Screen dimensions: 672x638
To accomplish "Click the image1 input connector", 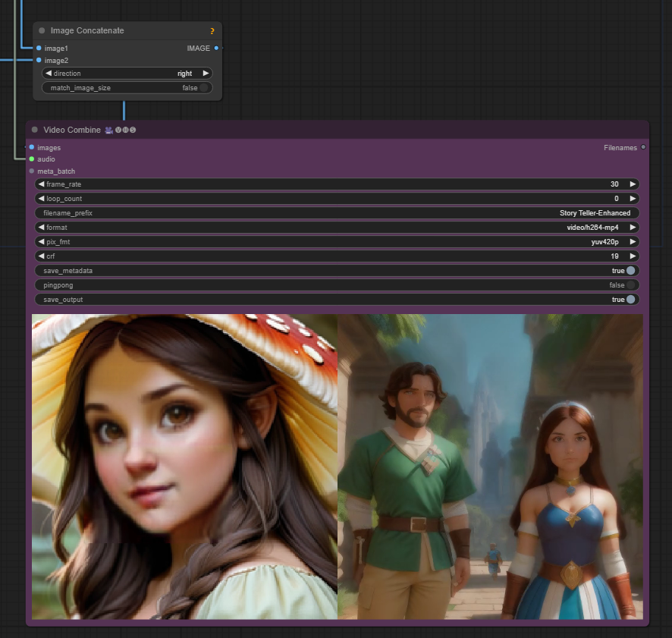I will (39, 48).
